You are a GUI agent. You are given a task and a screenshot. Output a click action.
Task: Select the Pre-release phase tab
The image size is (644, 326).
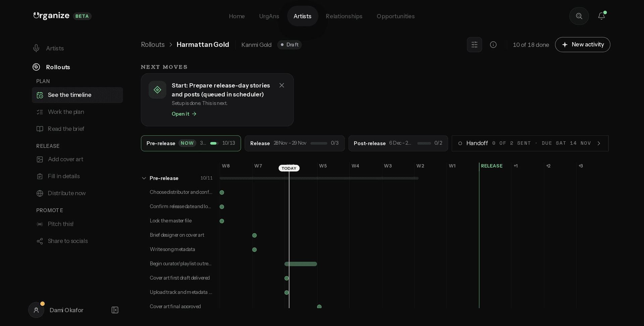coord(191,143)
